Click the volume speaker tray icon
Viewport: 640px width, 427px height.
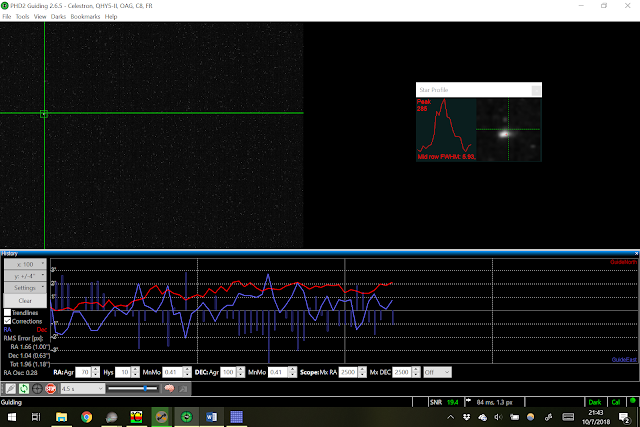[498, 417]
